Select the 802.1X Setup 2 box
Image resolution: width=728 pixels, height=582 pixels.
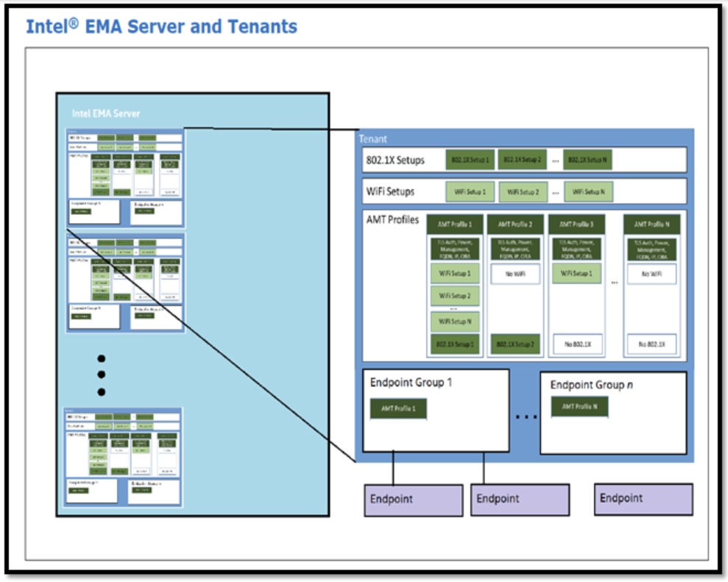point(521,160)
